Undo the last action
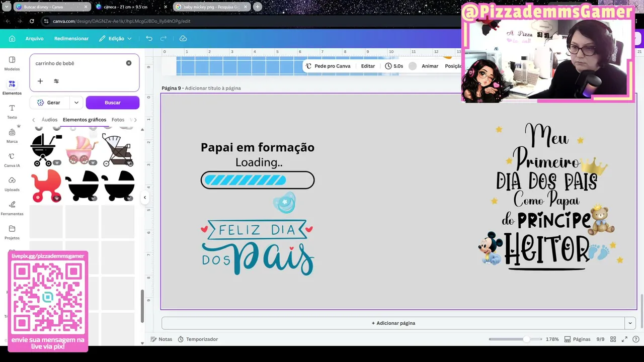Viewport: 644px width, 362px height. click(x=149, y=39)
